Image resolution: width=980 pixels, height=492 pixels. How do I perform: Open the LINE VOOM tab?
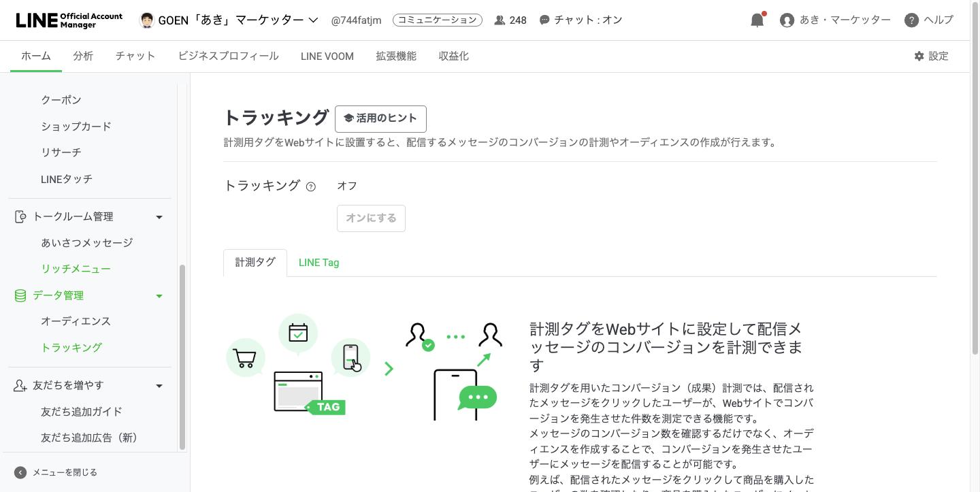coord(327,56)
